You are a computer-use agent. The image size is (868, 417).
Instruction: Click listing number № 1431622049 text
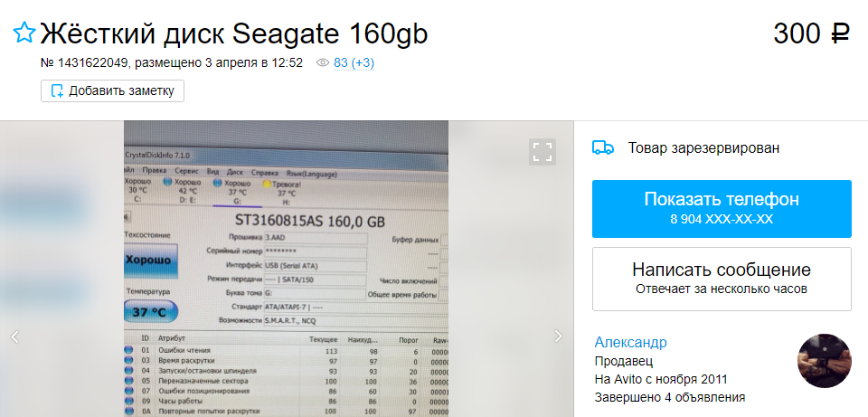(x=84, y=63)
